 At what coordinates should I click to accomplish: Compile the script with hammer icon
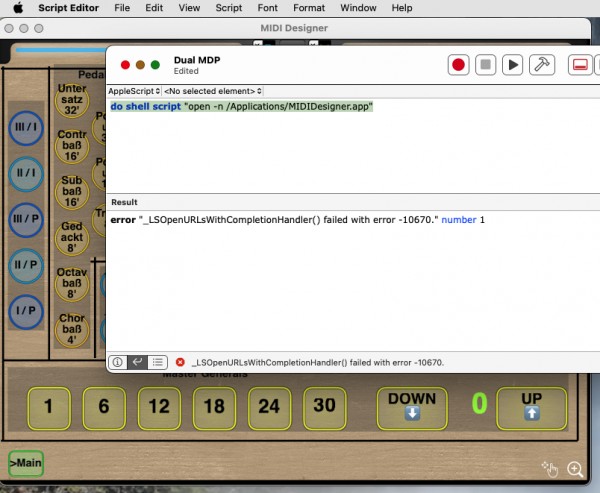point(542,65)
